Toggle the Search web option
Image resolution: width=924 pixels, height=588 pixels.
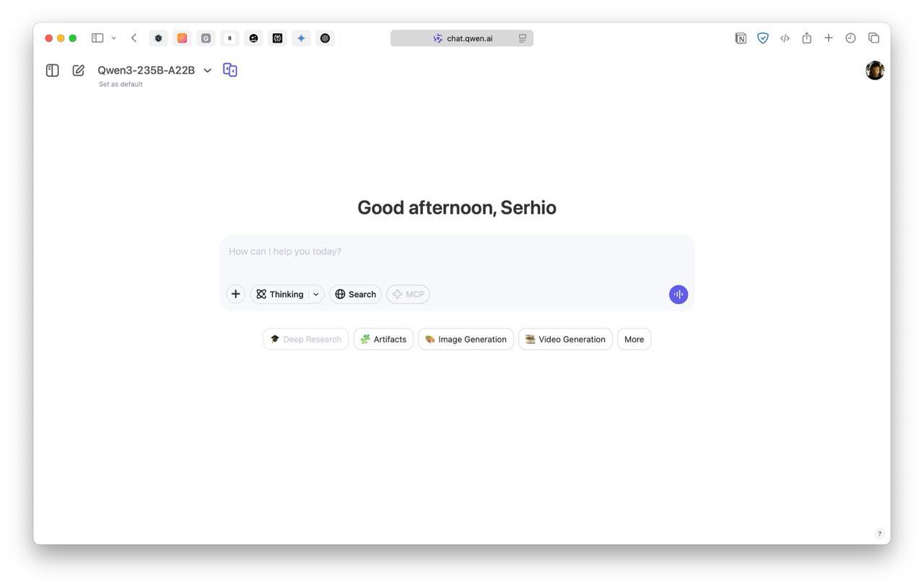point(355,294)
